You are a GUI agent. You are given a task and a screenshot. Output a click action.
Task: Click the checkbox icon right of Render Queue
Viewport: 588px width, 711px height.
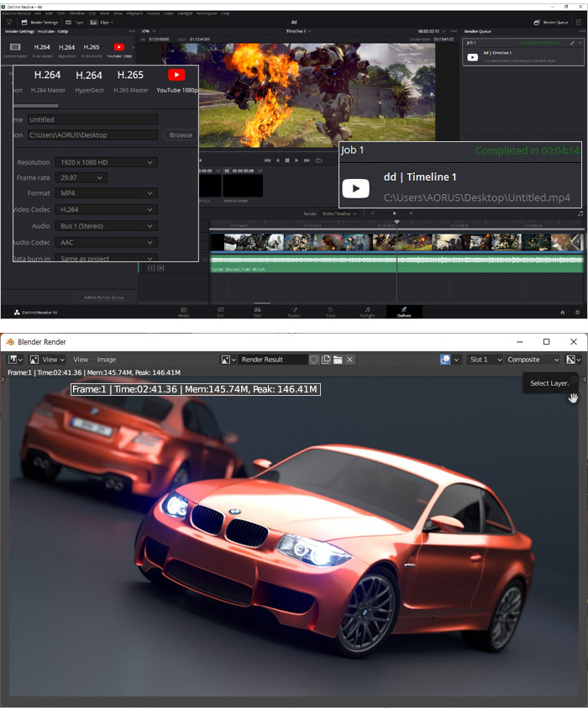point(579,22)
